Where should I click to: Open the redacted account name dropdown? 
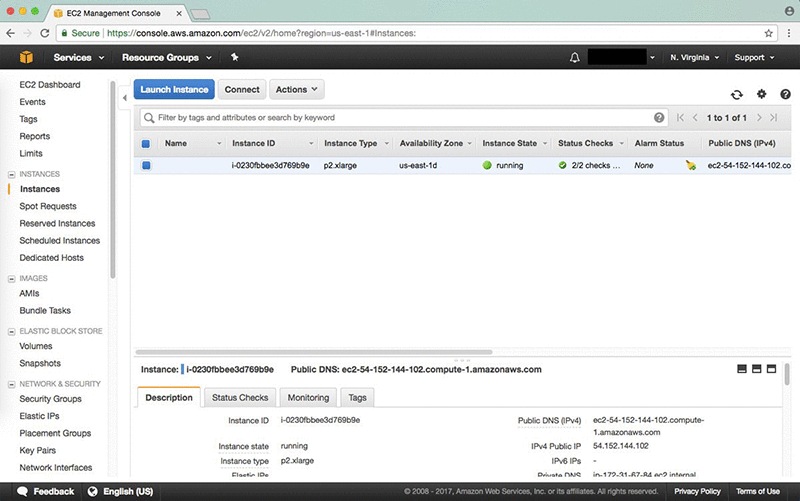pos(621,57)
